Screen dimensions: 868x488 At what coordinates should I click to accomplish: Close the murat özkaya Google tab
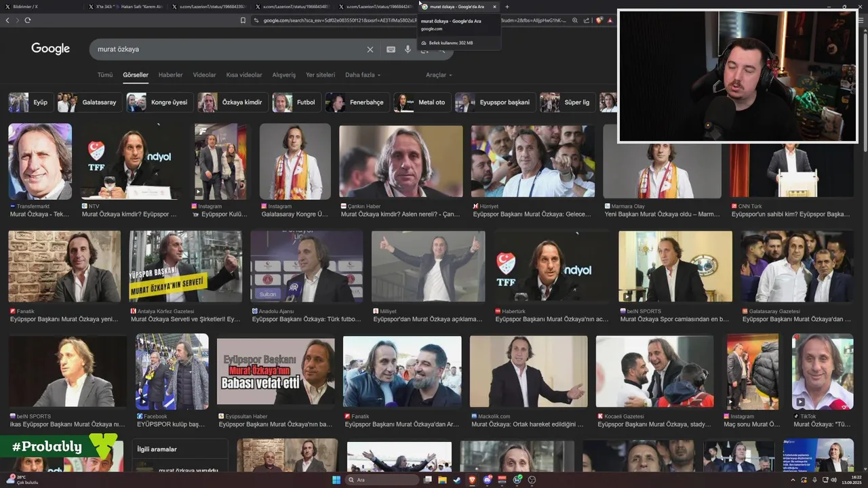494,7
